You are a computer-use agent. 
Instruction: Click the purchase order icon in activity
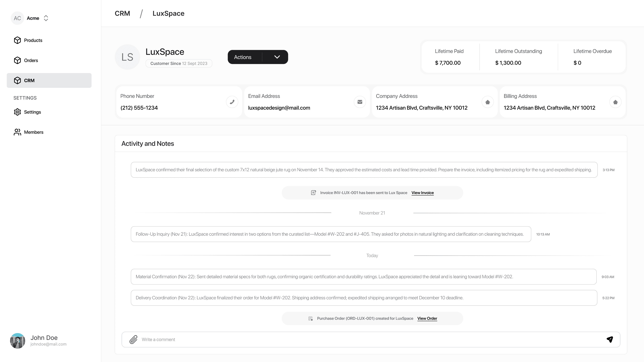[311, 318]
